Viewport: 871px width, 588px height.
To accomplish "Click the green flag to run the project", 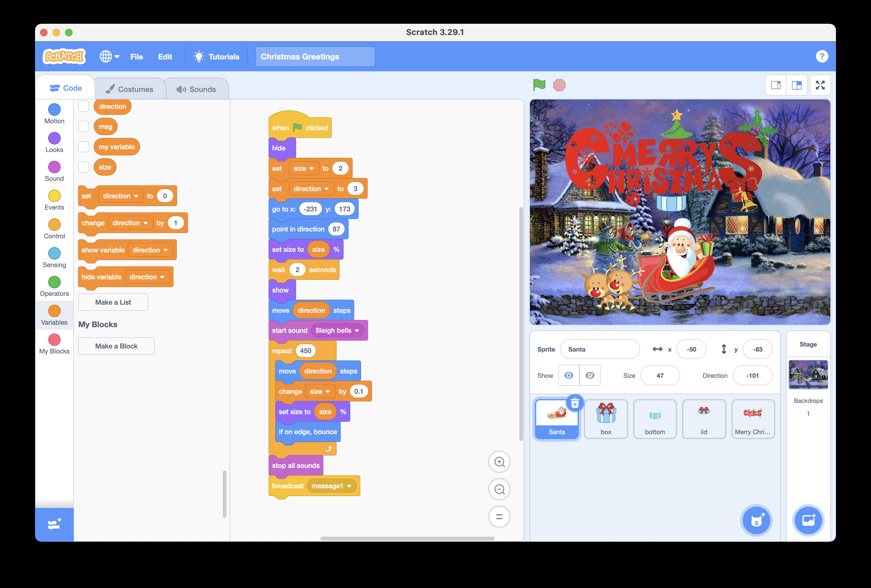I will 539,85.
